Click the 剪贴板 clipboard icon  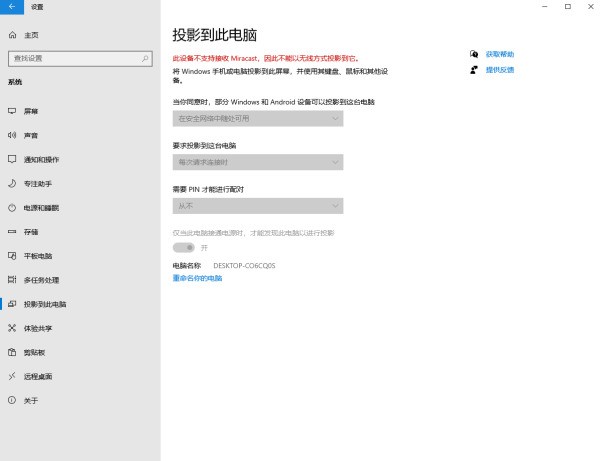(12, 352)
